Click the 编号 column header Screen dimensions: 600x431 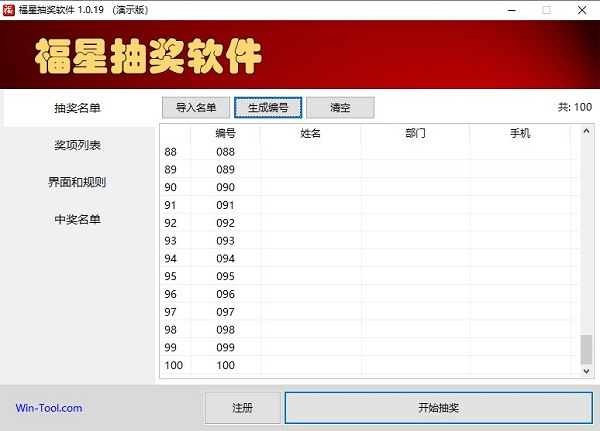[225, 133]
